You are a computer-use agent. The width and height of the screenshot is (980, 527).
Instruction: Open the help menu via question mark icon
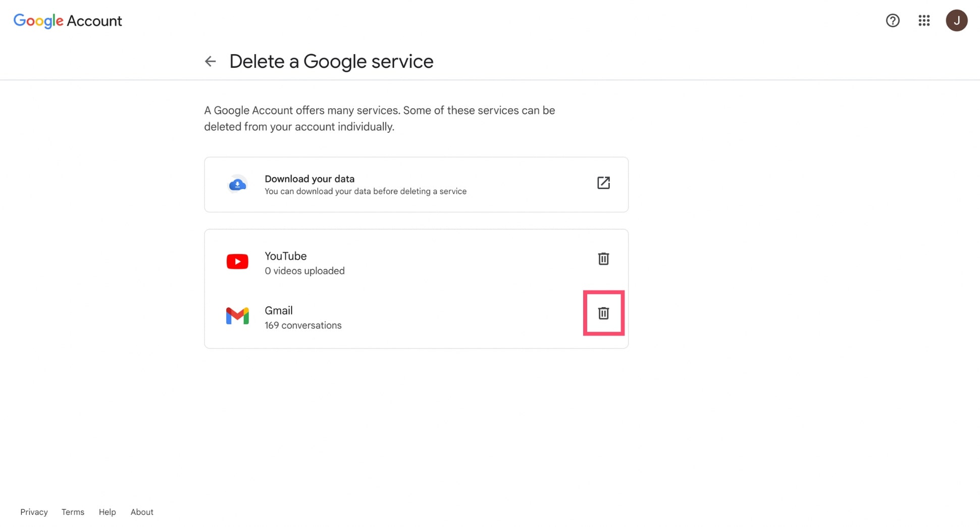tap(893, 20)
